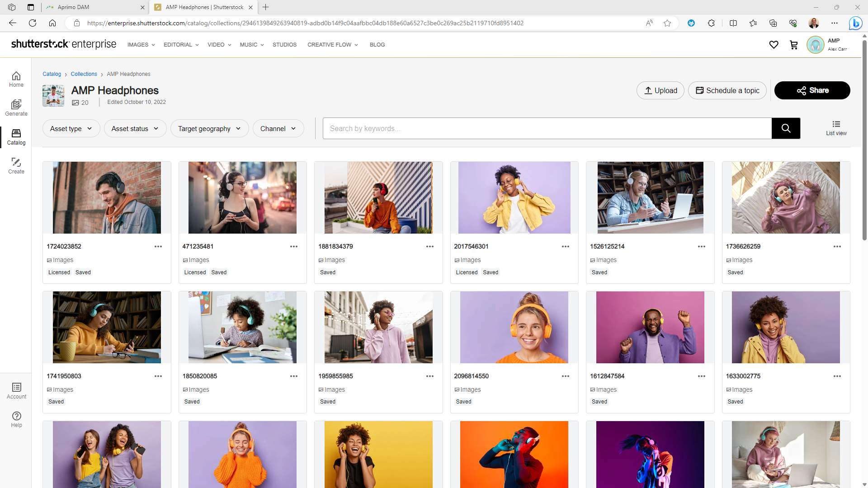Click the favorites heart icon
The image size is (868, 488).
click(x=774, y=45)
